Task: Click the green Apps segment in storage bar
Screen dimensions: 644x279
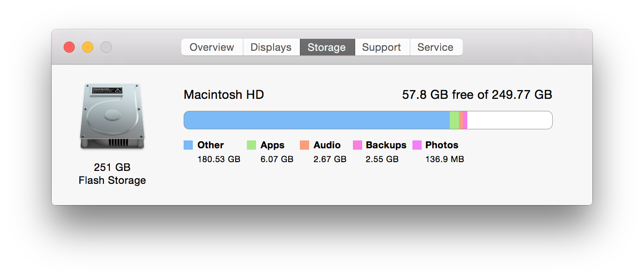Action: click(x=454, y=120)
